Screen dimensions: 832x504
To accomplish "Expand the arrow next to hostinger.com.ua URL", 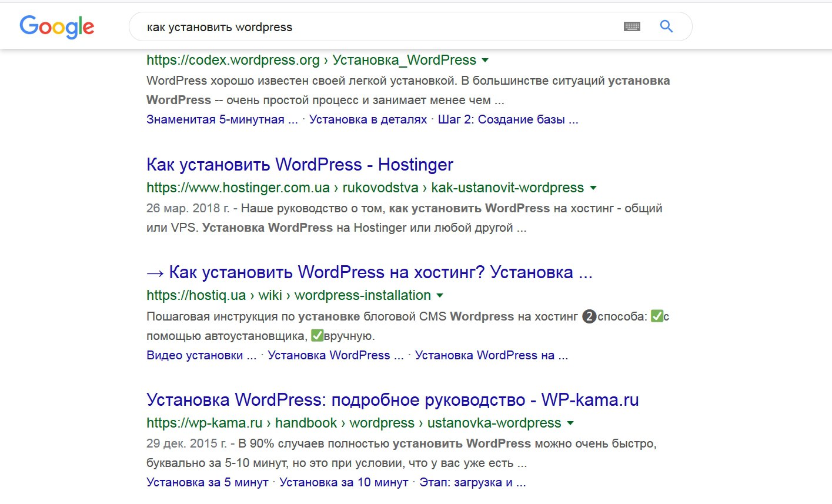I will tap(593, 188).
